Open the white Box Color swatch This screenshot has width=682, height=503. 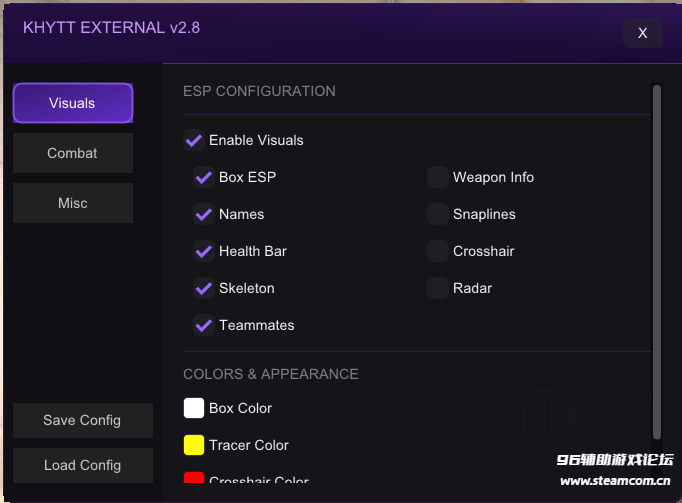(x=194, y=408)
